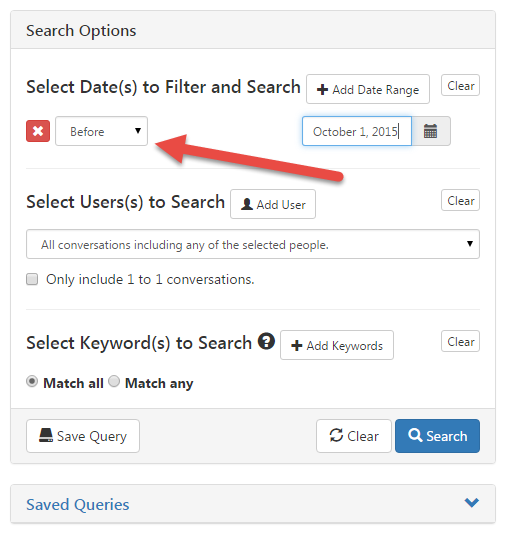Clear the selected users section

[x=460, y=200]
